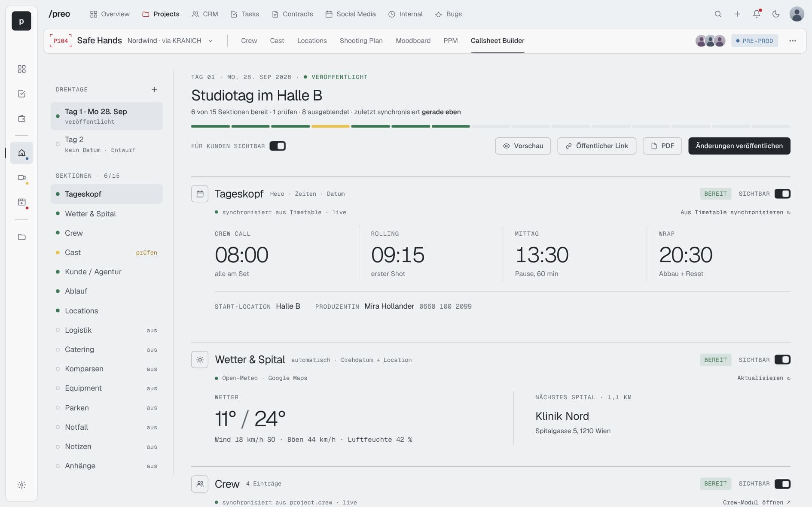
Task: Open the folder icon in sidebar
Action: pyautogui.click(x=22, y=237)
